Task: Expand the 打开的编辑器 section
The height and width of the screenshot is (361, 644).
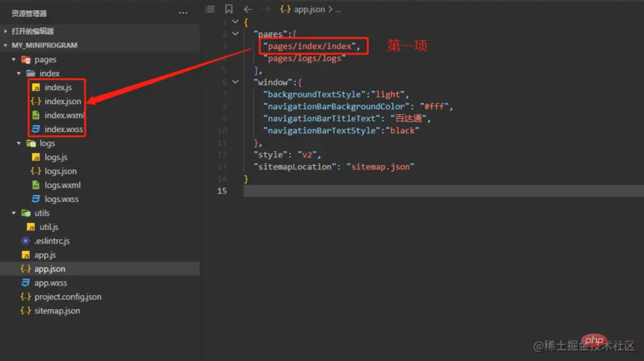Action: [6, 31]
